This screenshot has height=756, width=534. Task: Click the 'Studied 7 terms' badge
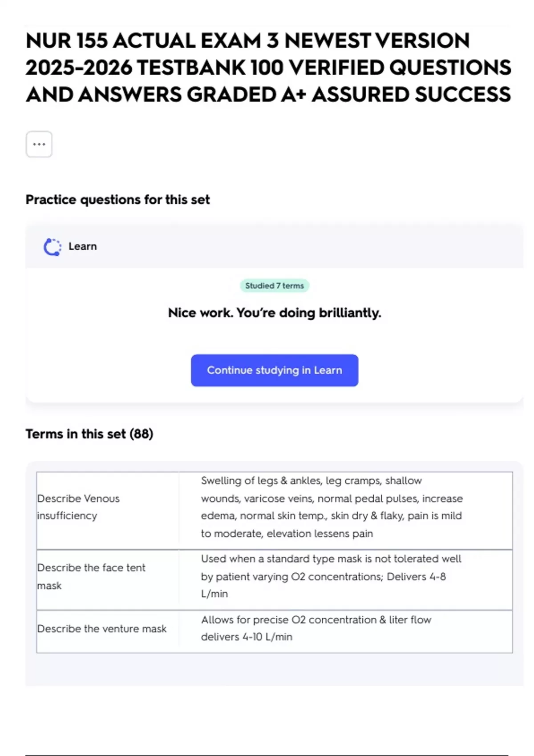pyautogui.click(x=274, y=286)
